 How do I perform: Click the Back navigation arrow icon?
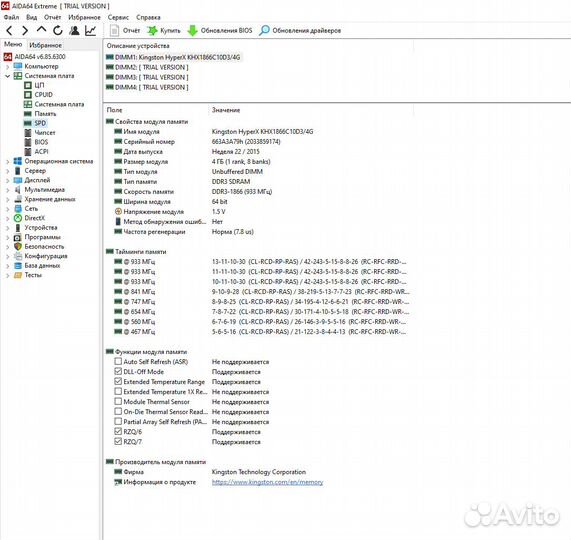pyautogui.click(x=9, y=31)
